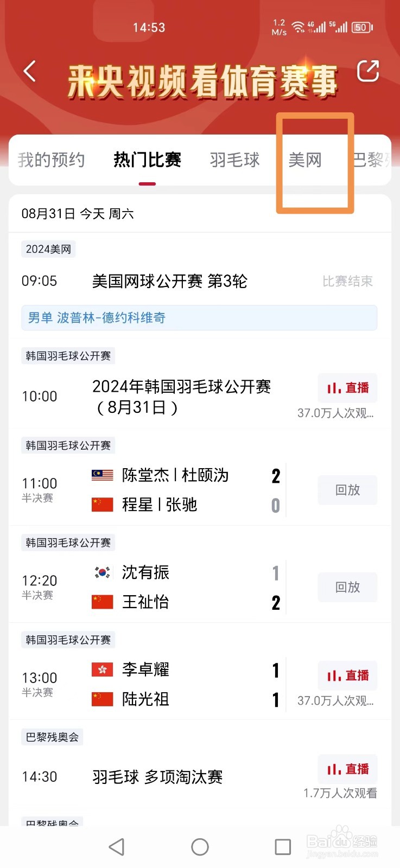
Task: Tap the Hong Kong flag beside 李卓耀
Action: [x=102, y=669]
